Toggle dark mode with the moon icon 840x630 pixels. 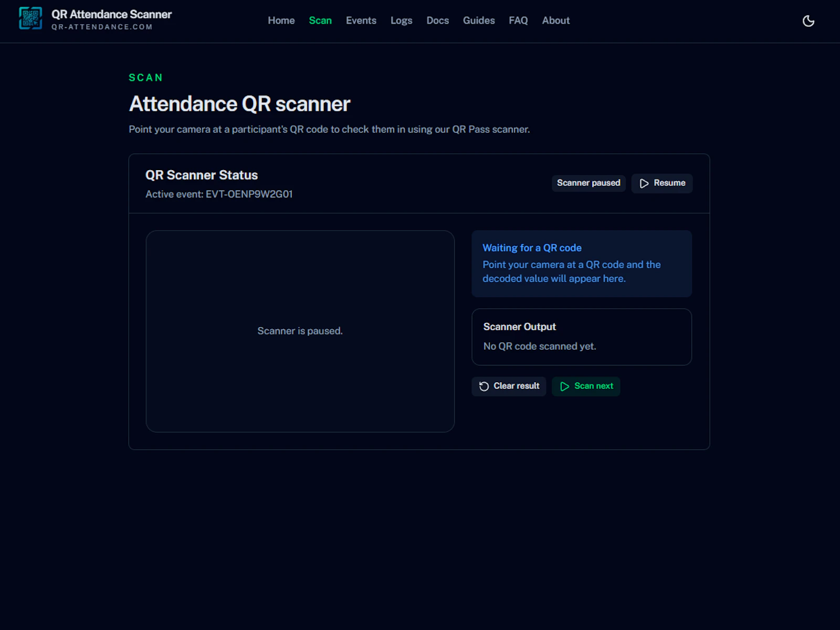coord(808,21)
